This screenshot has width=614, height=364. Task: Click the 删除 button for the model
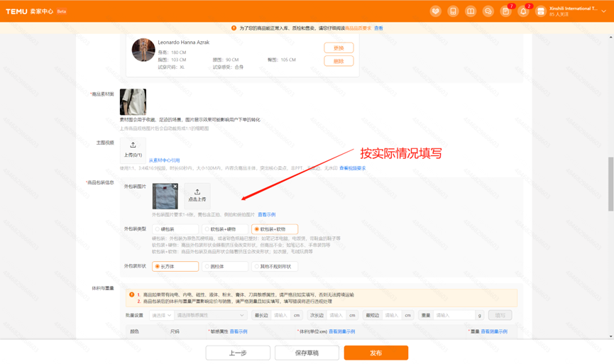coord(339,61)
